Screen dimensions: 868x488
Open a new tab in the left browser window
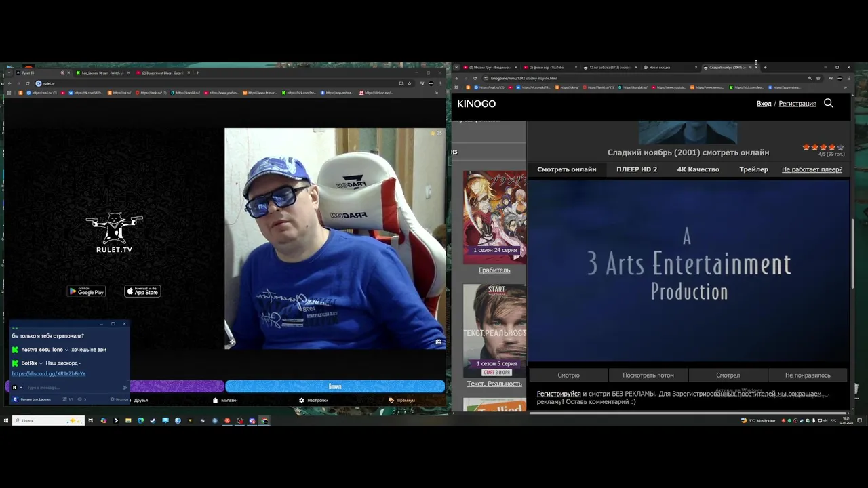pyautogui.click(x=197, y=73)
